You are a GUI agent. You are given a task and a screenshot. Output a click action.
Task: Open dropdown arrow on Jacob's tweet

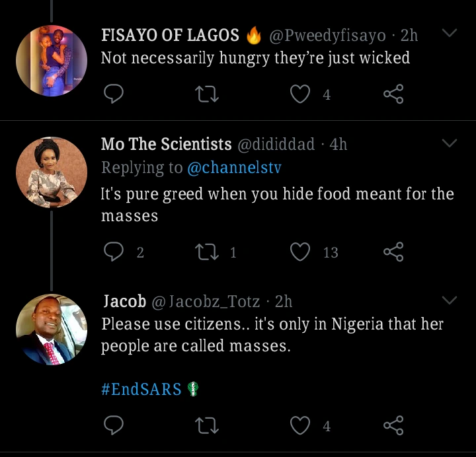point(449,301)
